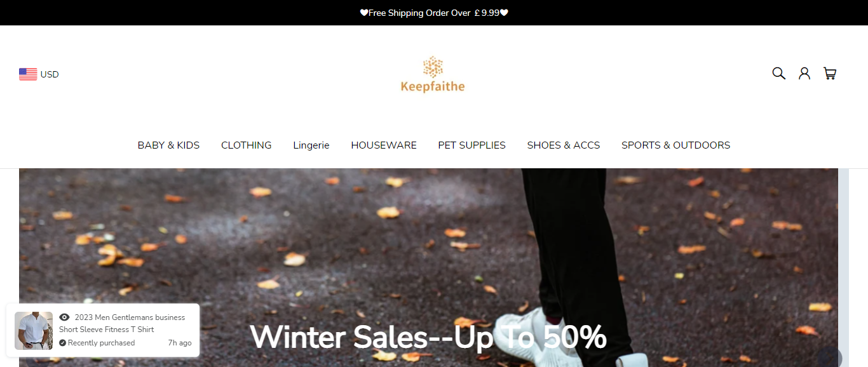Image resolution: width=868 pixels, height=367 pixels.
Task: Expand the USD currency selector
Action: click(39, 74)
